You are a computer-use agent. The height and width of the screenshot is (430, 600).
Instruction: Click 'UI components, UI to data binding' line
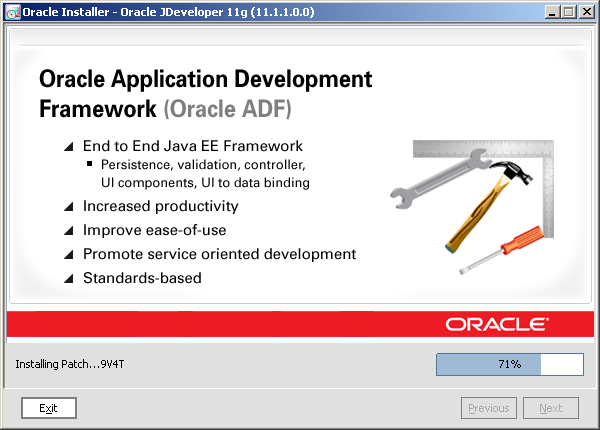coord(205,182)
